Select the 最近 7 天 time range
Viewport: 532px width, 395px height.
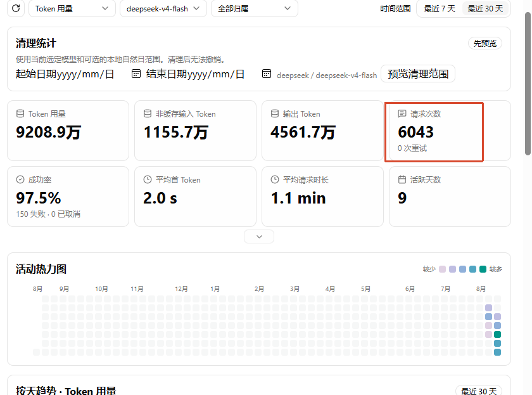440,8
